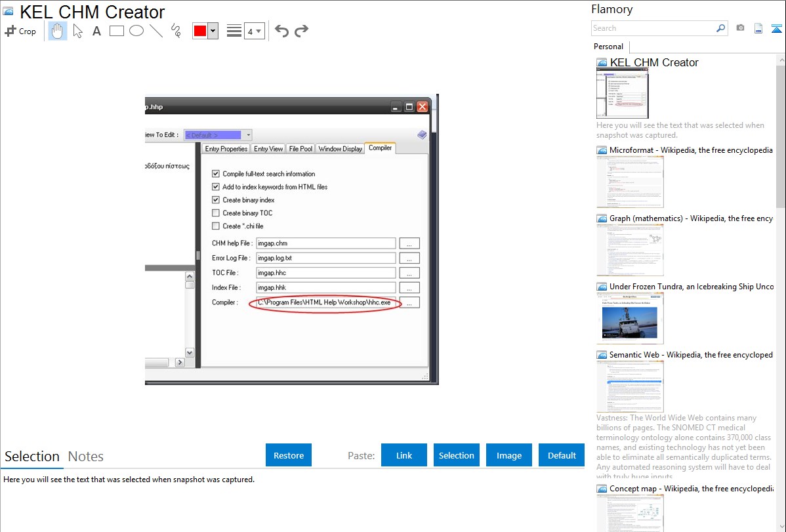This screenshot has width=786, height=532.
Task: Select the text annotation tool
Action: 96,31
